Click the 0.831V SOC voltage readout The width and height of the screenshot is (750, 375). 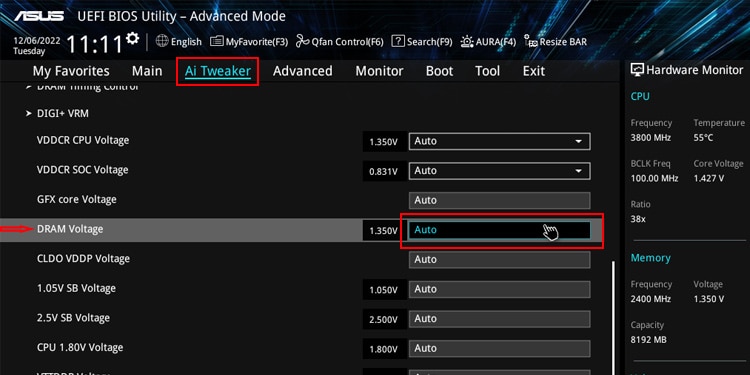coord(384,171)
